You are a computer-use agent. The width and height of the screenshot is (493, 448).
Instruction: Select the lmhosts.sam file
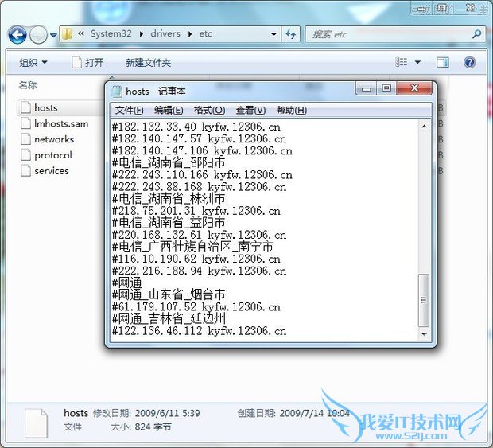pyautogui.click(x=61, y=123)
